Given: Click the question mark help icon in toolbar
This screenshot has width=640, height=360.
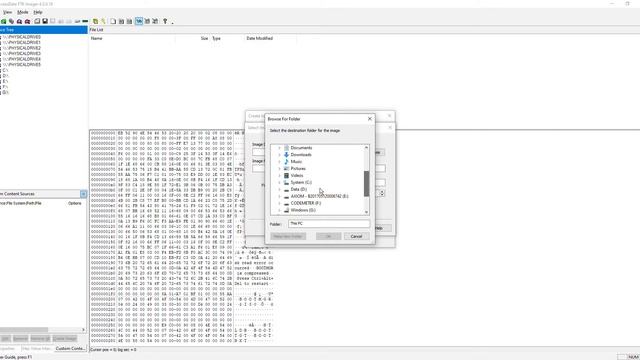Looking at the screenshot, I should click(x=165, y=21).
